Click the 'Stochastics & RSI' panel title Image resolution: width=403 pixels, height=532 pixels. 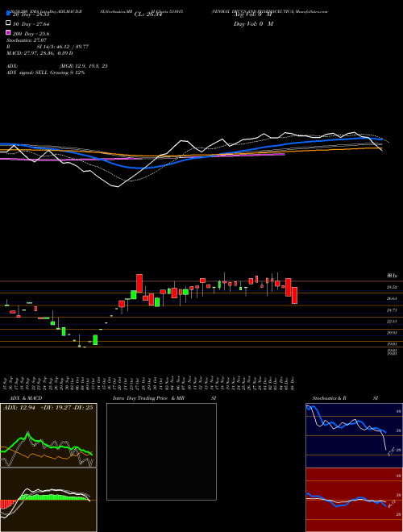pyautogui.click(x=345, y=398)
